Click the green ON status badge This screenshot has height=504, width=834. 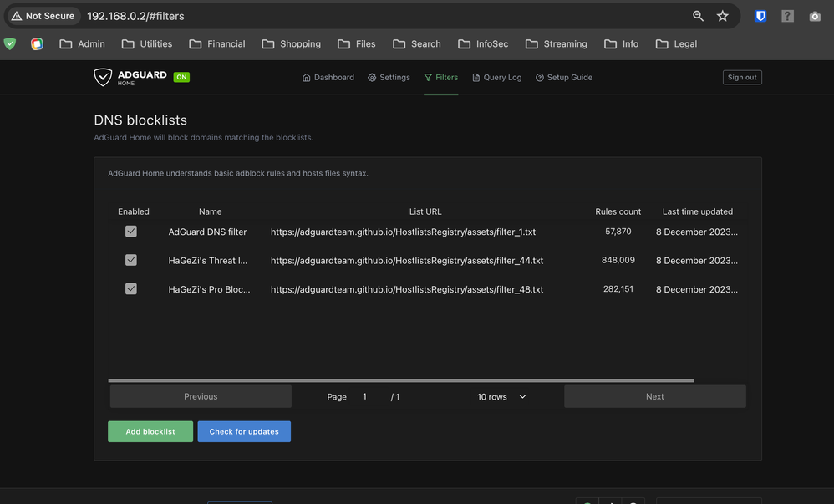[181, 77]
